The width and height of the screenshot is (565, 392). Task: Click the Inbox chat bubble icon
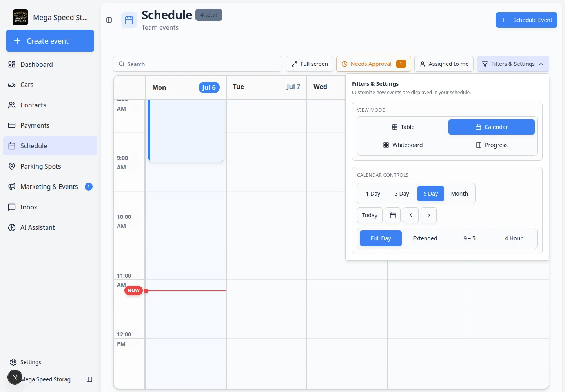pos(12,207)
